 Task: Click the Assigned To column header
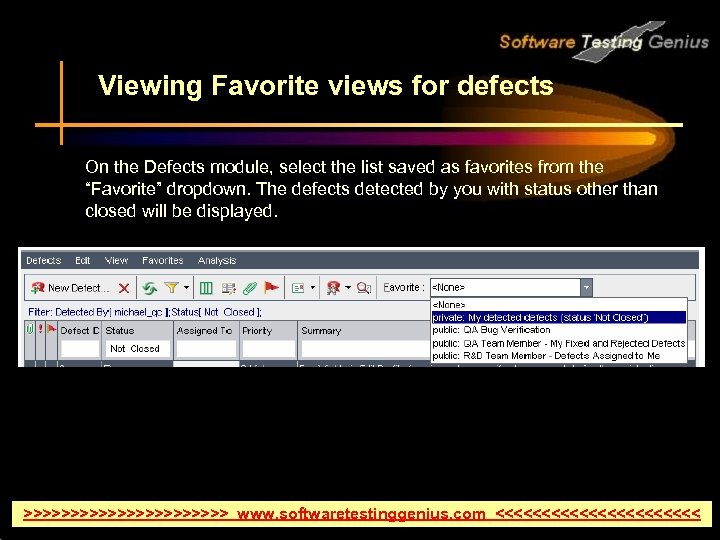206,331
